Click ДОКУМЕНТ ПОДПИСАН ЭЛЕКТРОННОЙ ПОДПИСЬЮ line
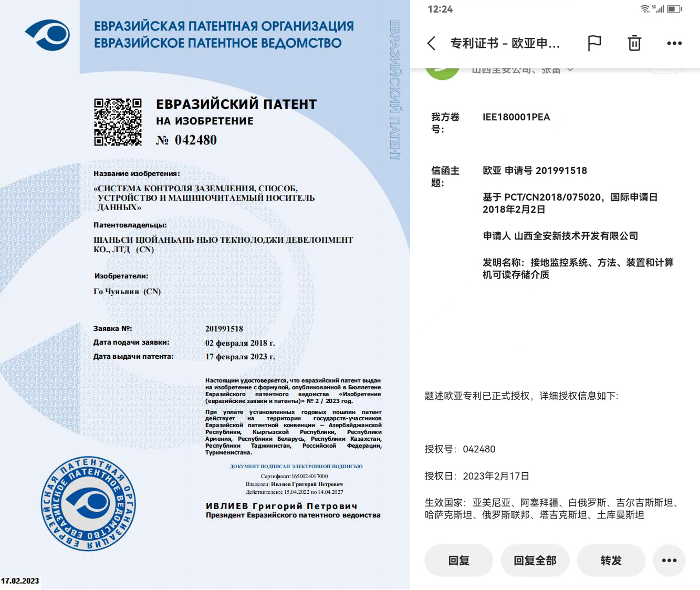 pos(296,466)
